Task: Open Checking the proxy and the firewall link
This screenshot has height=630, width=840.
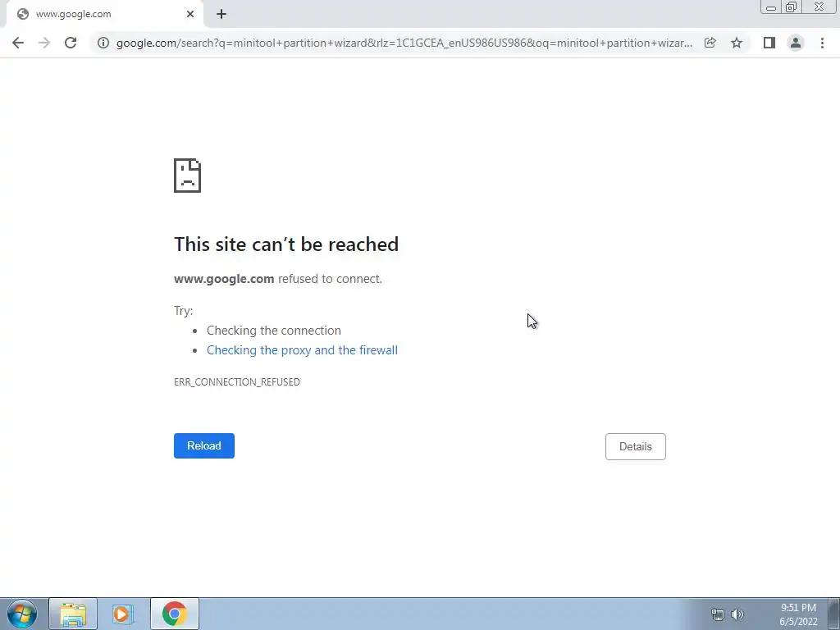Action: pyautogui.click(x=302, y=349)
